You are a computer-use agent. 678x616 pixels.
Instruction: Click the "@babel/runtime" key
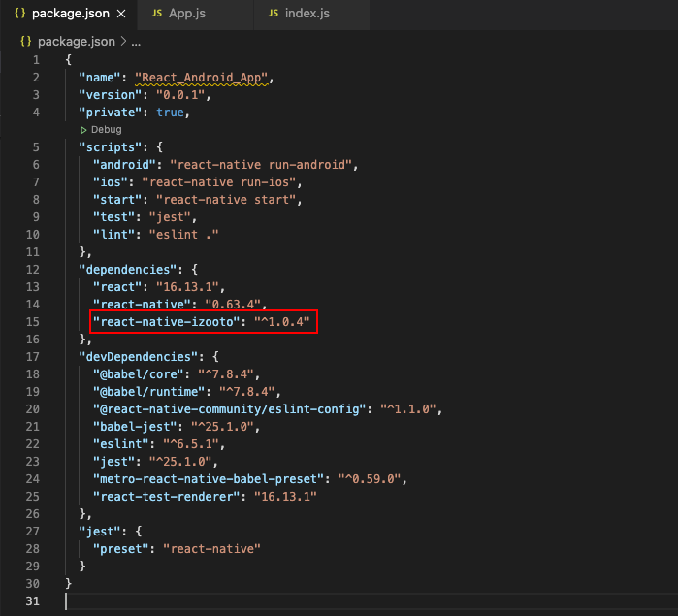[x=148, y=392]
